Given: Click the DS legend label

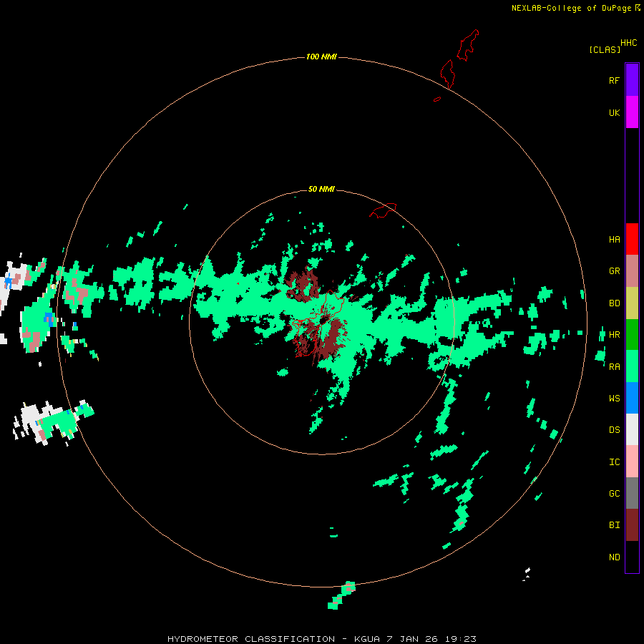Looking at the screenshot, I should coord(614,429).
